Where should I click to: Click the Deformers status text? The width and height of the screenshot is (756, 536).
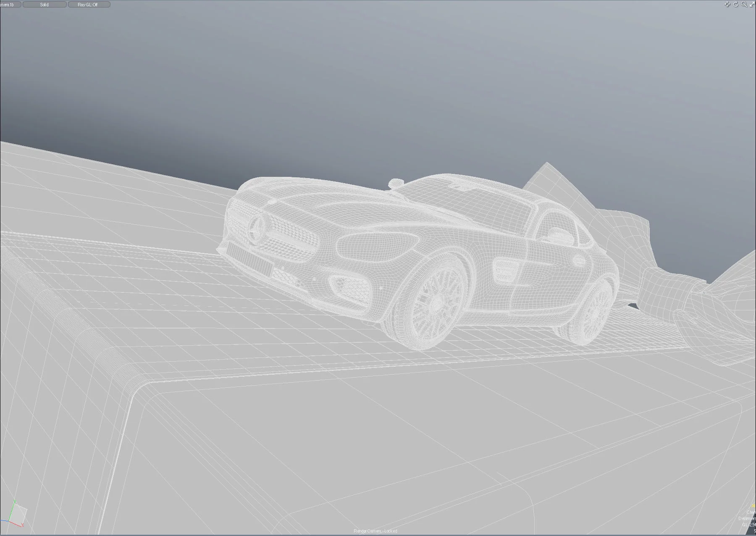[x=747, y=518]
